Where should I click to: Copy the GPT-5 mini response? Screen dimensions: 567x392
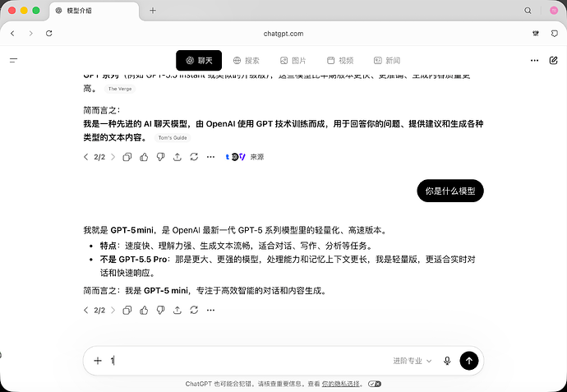coord(127,311)
